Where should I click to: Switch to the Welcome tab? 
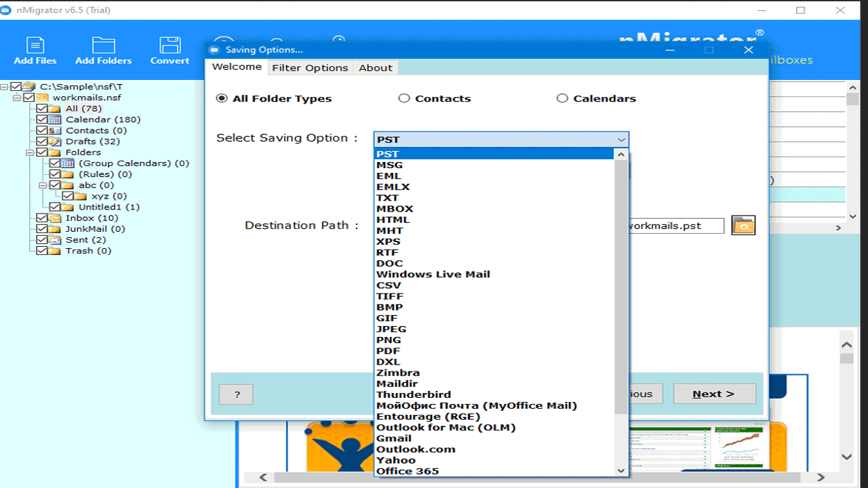237,67
